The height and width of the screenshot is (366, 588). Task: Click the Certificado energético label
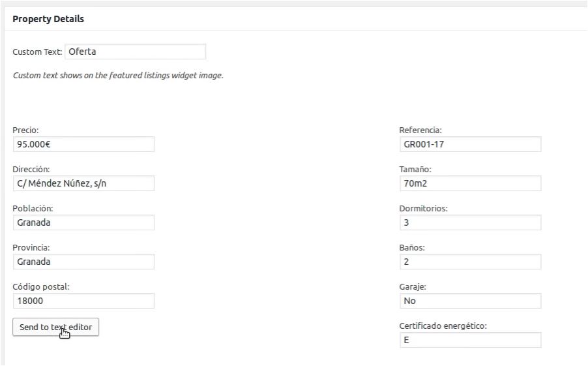click(443, 326)
